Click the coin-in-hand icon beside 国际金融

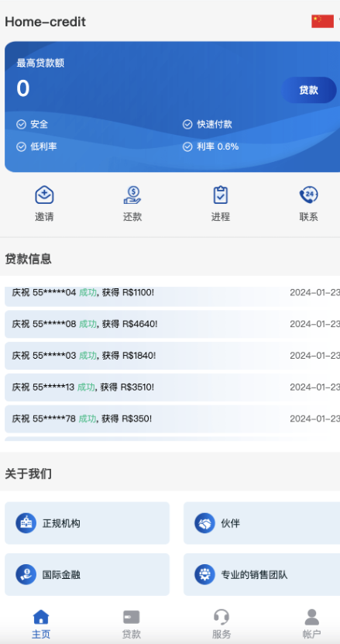[26, 574]
